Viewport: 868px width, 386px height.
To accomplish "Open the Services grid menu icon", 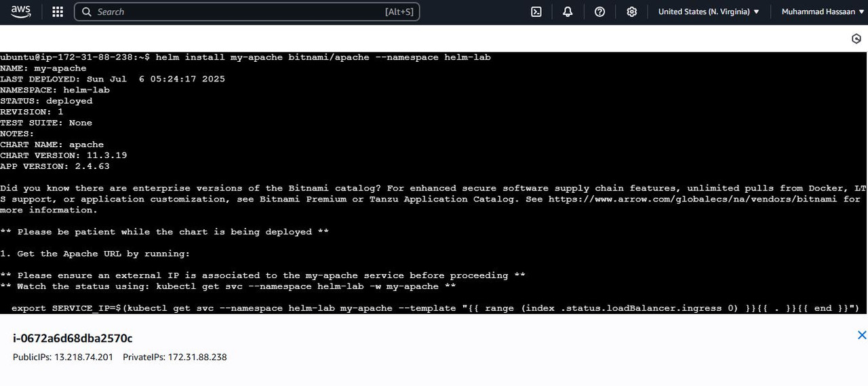I will click(x=58, y=12).
